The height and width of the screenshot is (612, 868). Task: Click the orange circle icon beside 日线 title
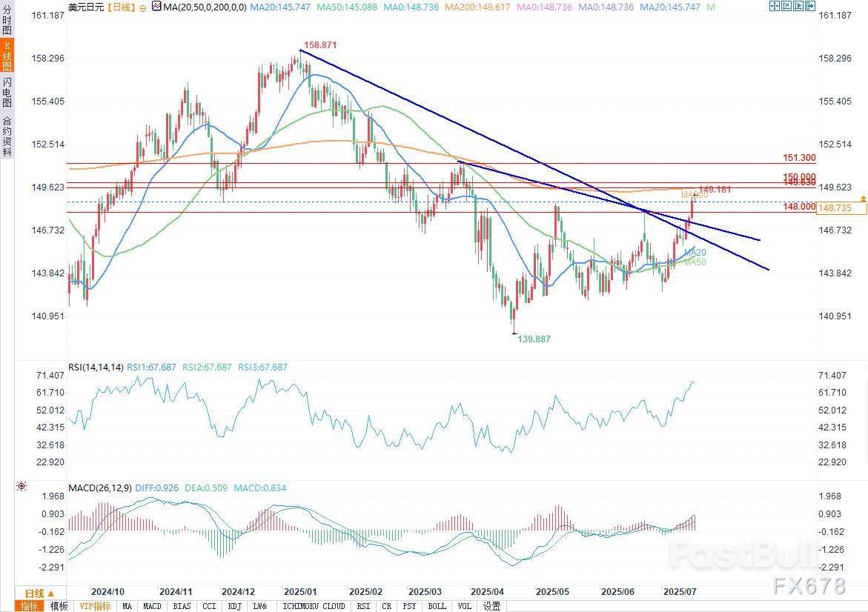point(142,7)
